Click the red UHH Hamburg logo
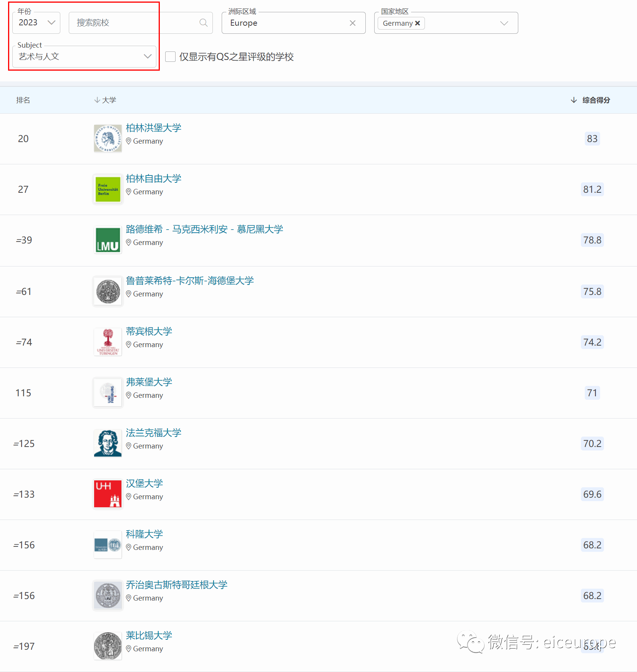637x672 pixels. [108, 494]
